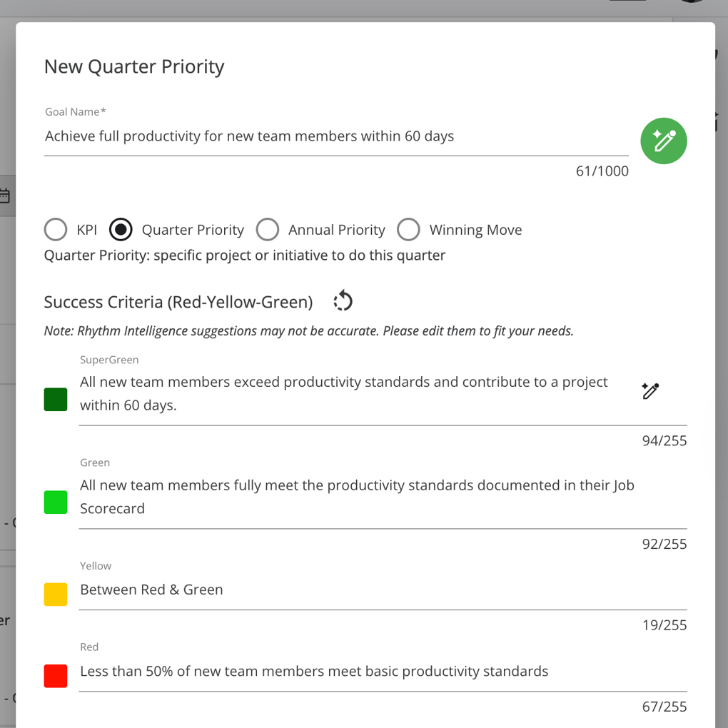Click the user avatar in the top right corner
Screen dimensions: 728x728
[691, 2]
